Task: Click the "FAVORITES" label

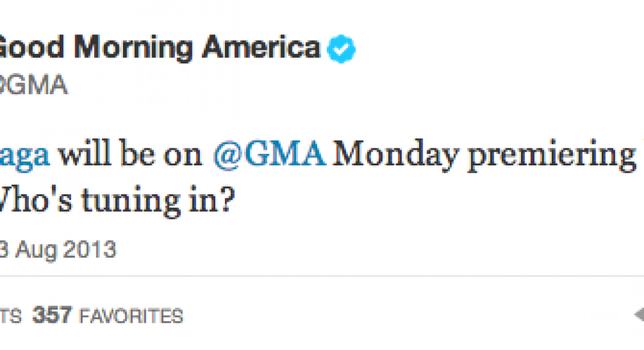Action: pos(131,316)
